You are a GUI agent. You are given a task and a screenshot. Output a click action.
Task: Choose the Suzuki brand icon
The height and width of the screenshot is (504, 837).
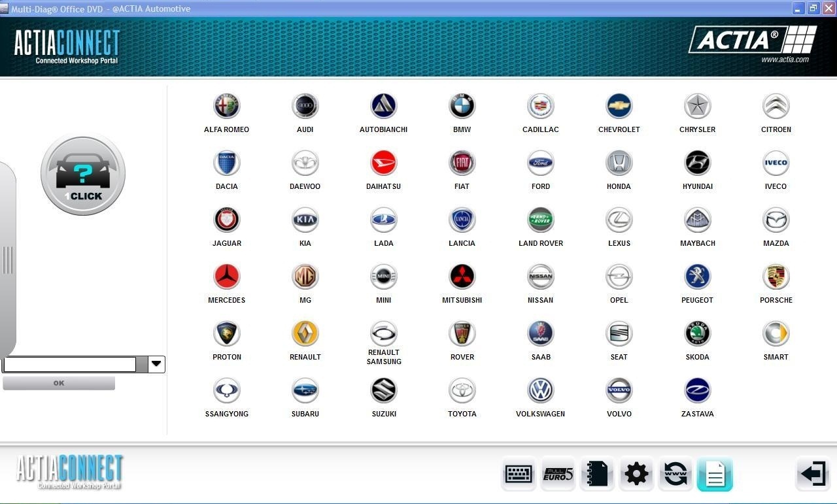[x=384, y=390]
